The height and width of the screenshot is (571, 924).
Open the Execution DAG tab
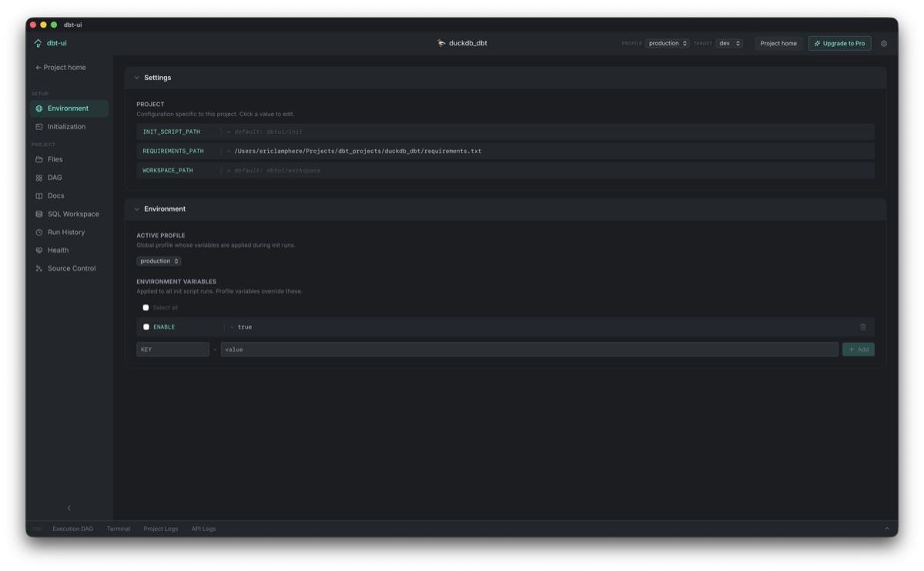click(x=73, y=529)
